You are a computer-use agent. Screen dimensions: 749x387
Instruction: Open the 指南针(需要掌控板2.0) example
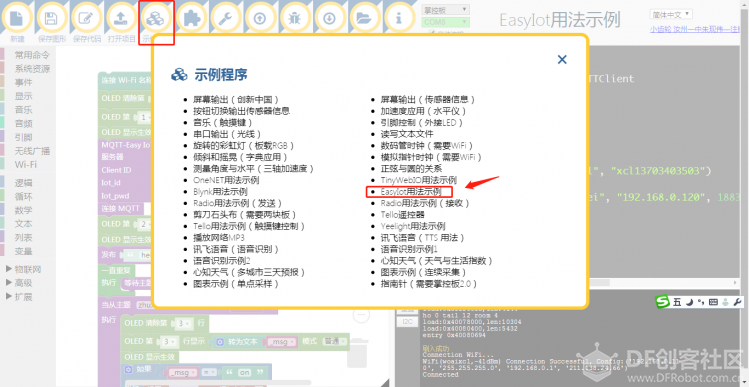coord(428,284)
